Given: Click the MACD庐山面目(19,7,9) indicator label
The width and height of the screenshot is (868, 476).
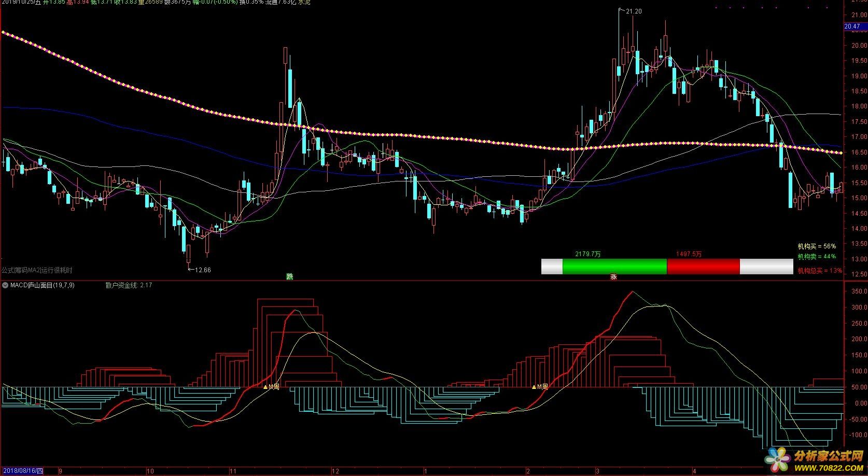Looking at the screenshot, I should [42, 285].
